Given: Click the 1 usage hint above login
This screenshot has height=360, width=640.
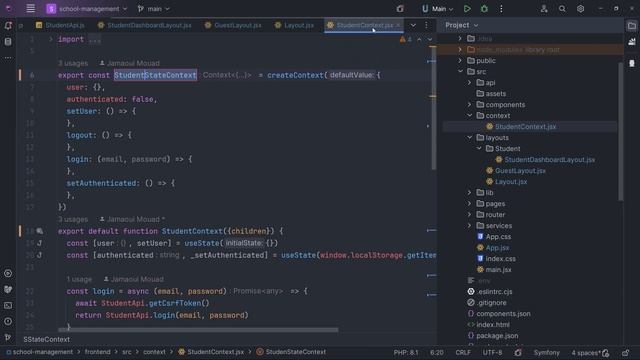Looking at the screenshot, I should (79, 279).
